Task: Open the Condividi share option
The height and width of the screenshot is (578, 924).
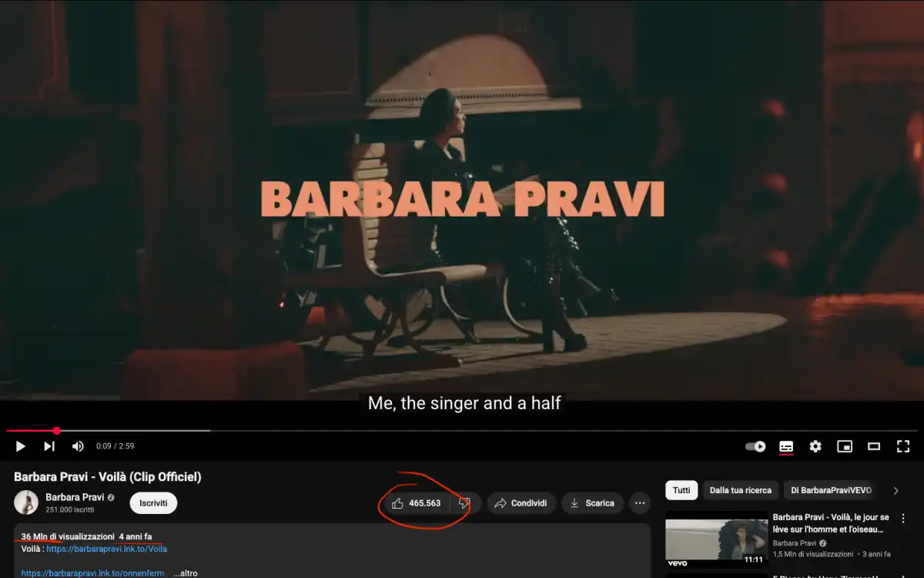Action: (x=521, y=503)
